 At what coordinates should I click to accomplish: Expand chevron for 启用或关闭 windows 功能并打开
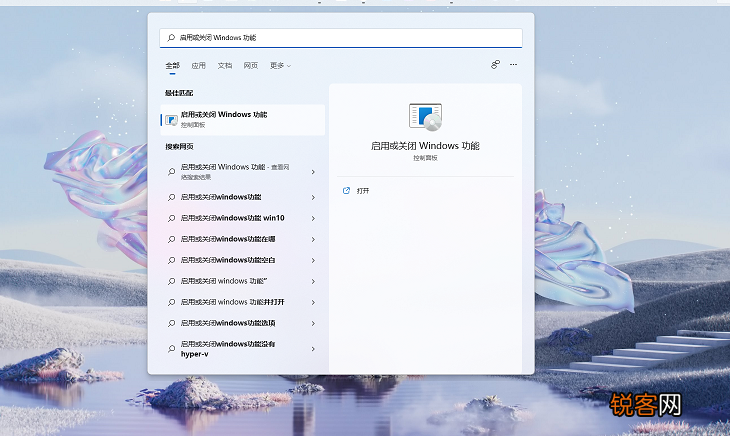313,302
